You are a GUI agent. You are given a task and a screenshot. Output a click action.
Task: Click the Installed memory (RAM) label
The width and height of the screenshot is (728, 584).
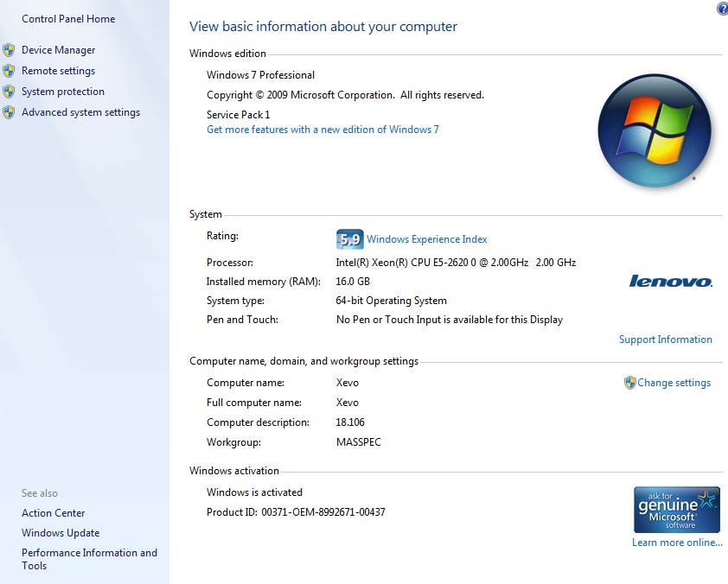[x=263, y=282]
